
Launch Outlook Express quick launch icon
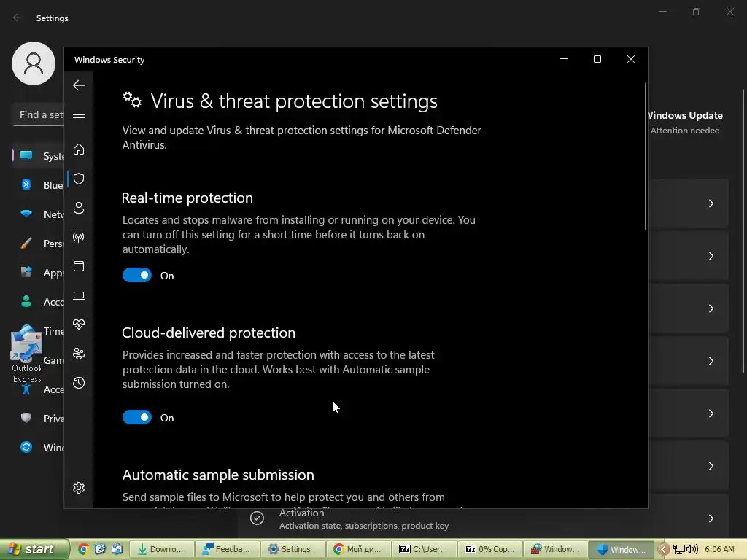[x=117, y=549]
